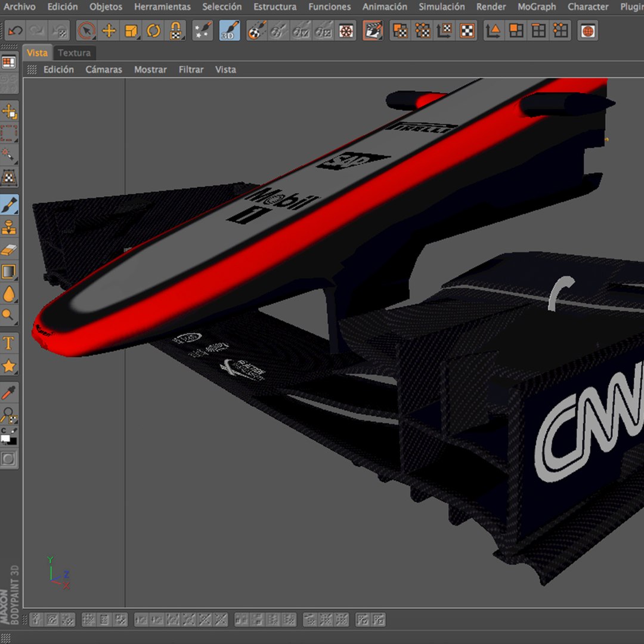
Task: Click the orange triangle with axis icon
Action: 494,31
